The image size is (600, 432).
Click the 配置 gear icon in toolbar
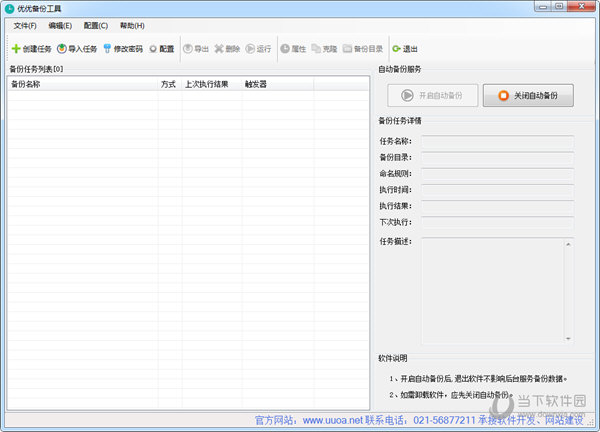(153, 48)
